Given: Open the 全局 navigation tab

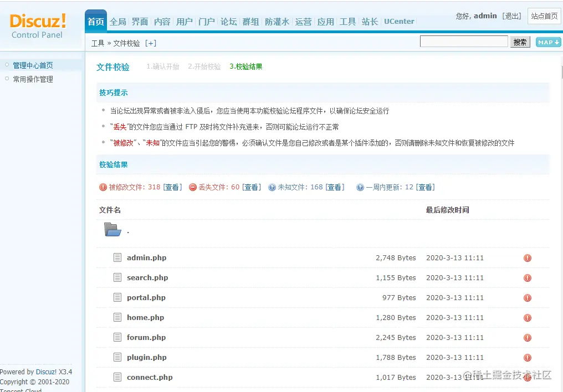Looking at the screenshot, I should pyautogui.click(x=118, y=22).
